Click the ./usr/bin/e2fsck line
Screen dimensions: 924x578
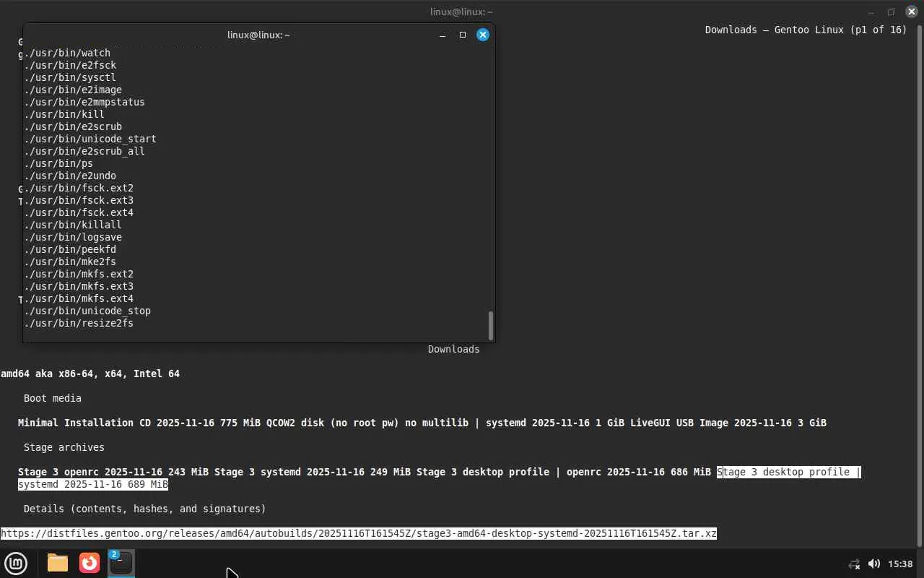(70, 65)
